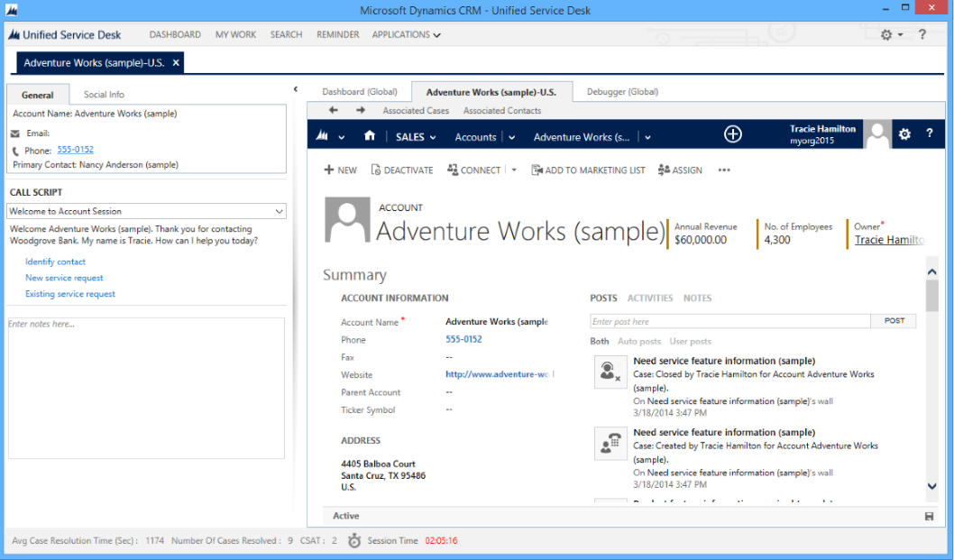The width and height of the screenshot is (954, 560).
Task: Follow the Identify contact call script link
Action: (54, 261)
